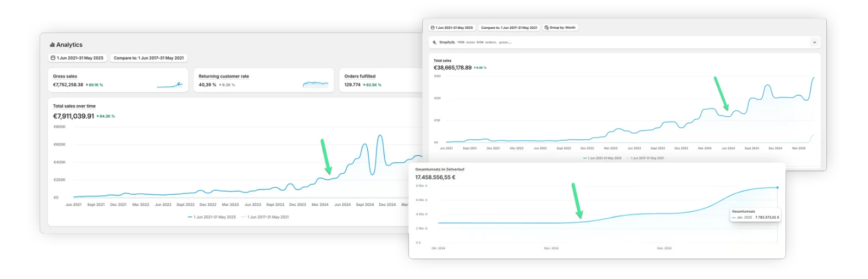Click the 63.5K % orders change
The height and width of the screenshot is (279, 868).
(x=372, y=85)
